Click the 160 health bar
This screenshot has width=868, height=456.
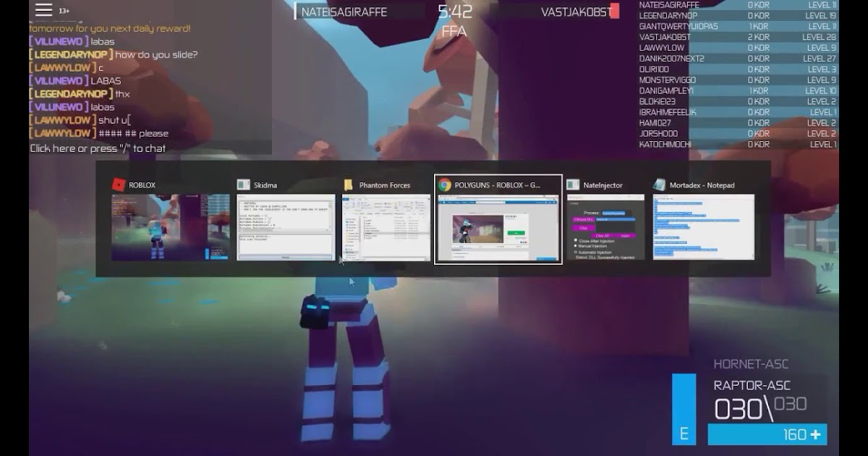(x=767, y=435)
